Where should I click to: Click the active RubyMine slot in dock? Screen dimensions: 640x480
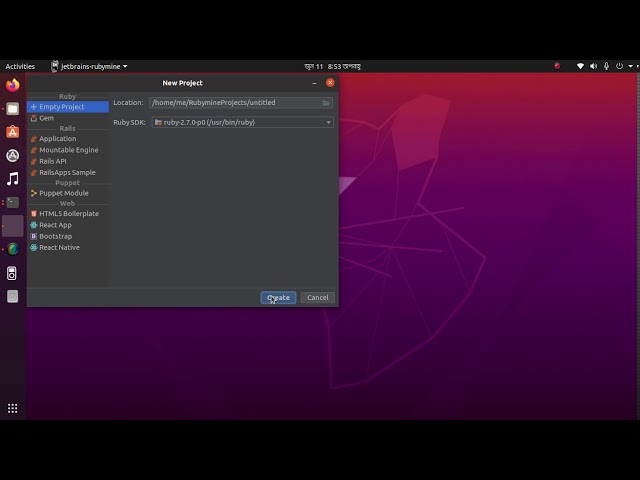pyautogui.click(x=13, y=226)
